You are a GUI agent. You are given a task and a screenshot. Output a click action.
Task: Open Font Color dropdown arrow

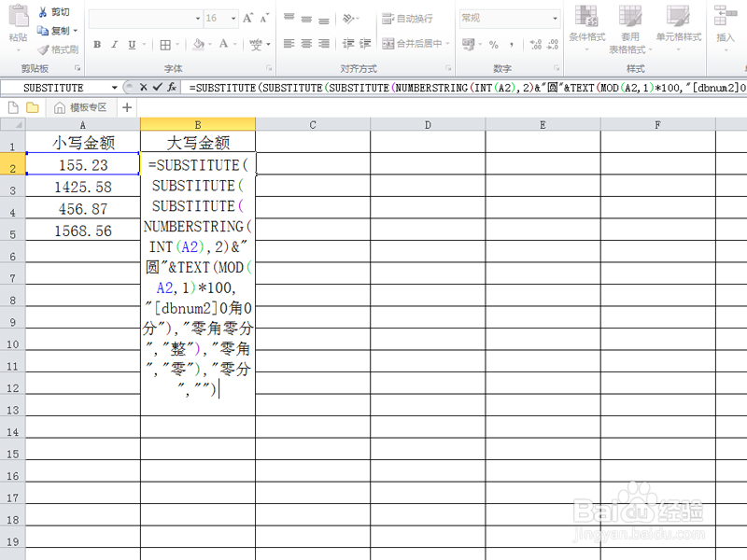[x=235, y=44]
